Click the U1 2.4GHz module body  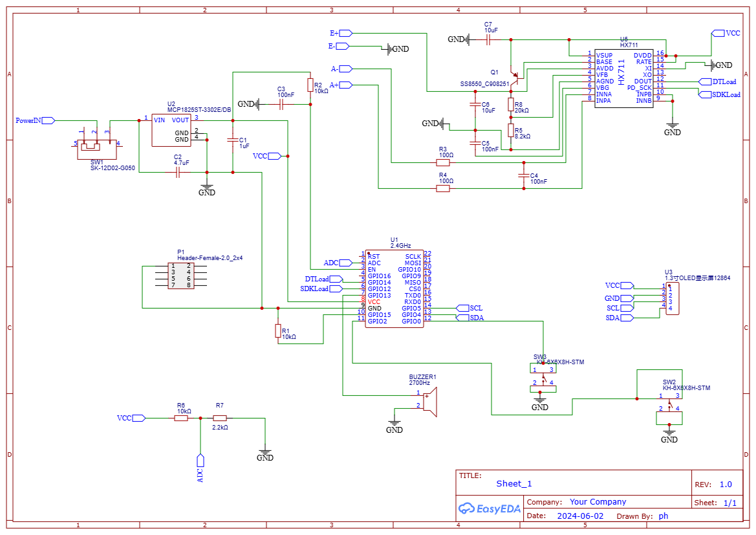(x=394, y=289)
